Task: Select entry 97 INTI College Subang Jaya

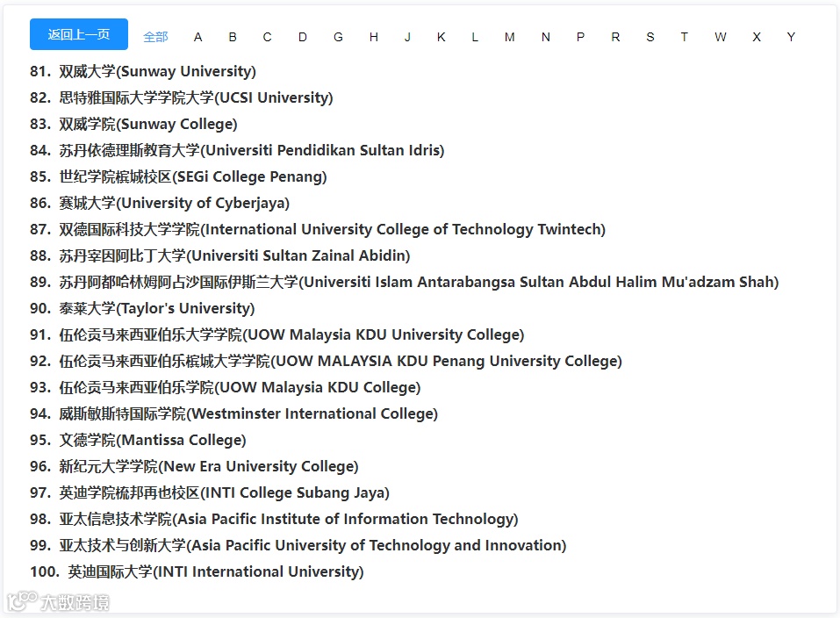Action: [210, 492]
